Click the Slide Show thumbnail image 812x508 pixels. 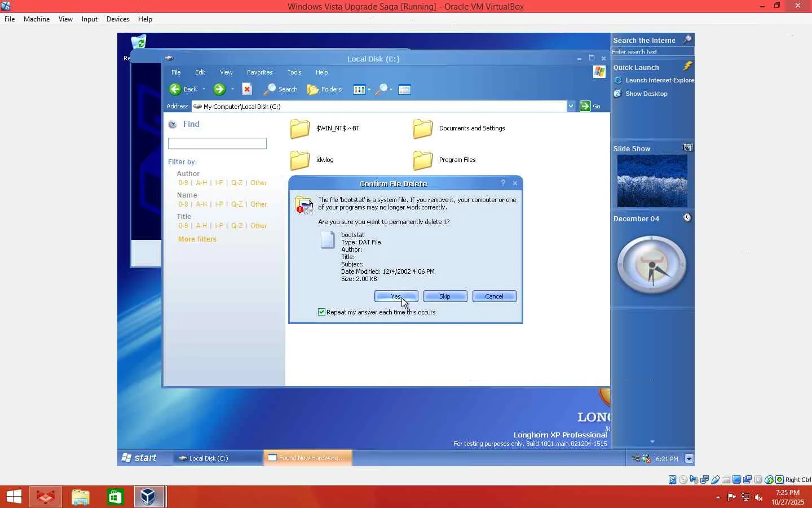pyautogui.click(x=652, y=181)
